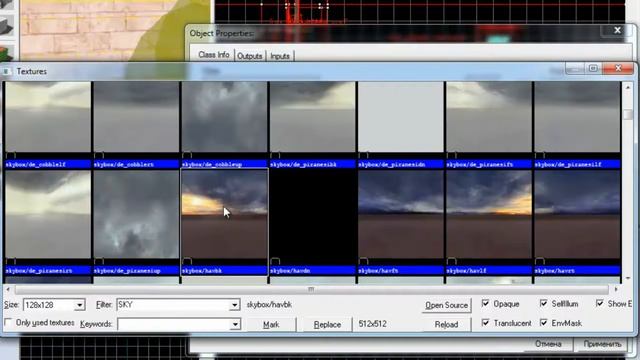Select the skybox/havft texture thumbnail

coord(401,214)
